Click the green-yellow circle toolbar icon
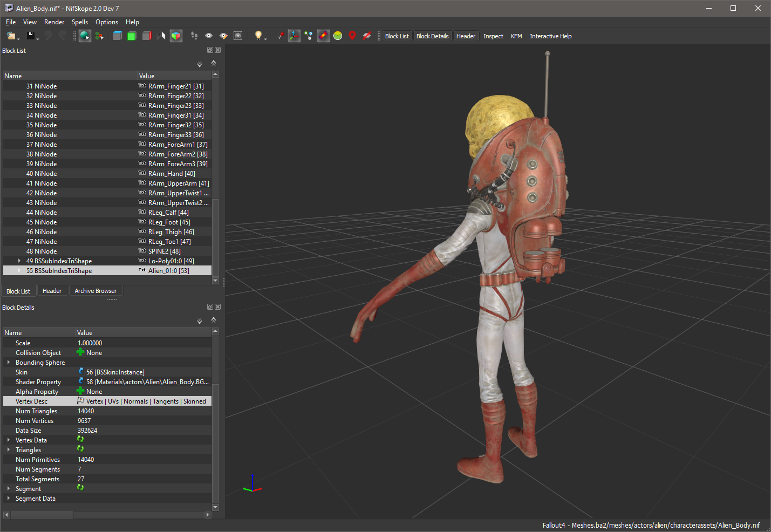 click(x=338, y=36)
